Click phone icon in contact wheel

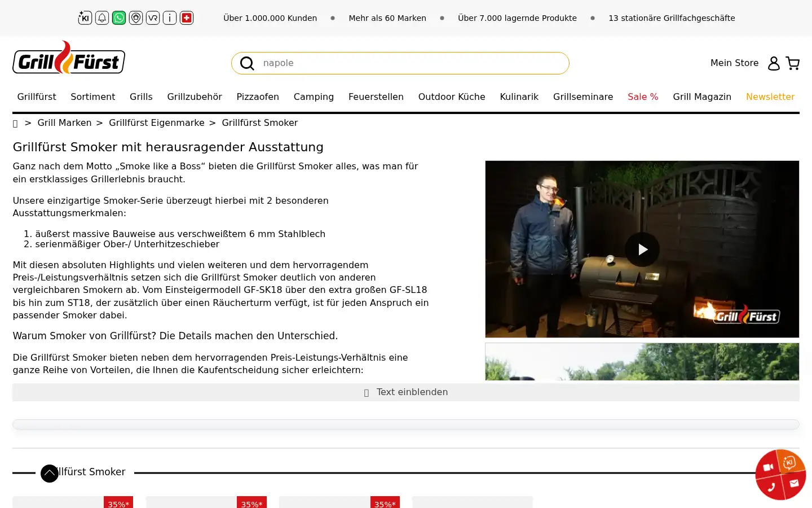(771, 487)
